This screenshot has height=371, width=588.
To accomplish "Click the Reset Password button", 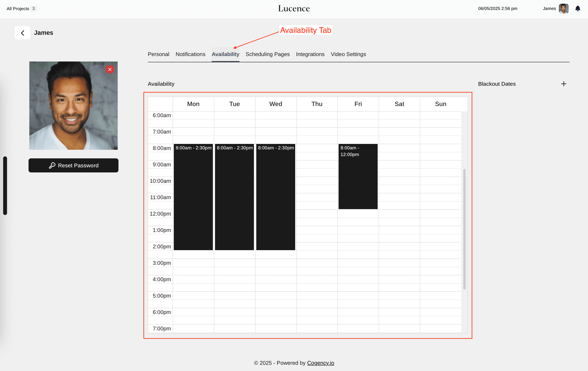I will (73, 165).
